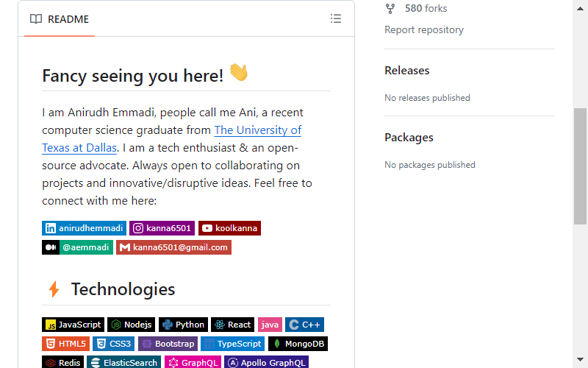Click the YouTube koolkanna badge
Screen dimensions: 588x368
pos(229,228)
